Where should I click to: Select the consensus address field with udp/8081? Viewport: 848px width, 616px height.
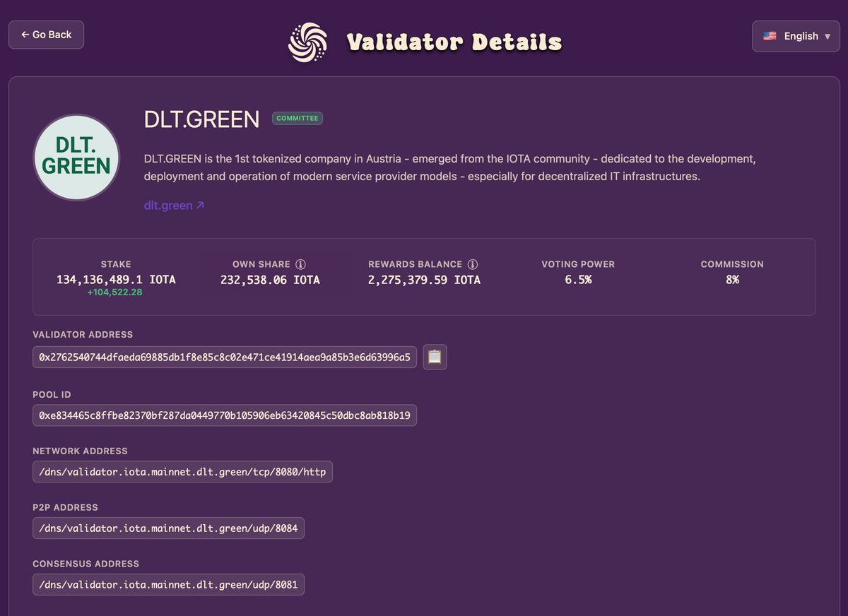click(168, 584)
